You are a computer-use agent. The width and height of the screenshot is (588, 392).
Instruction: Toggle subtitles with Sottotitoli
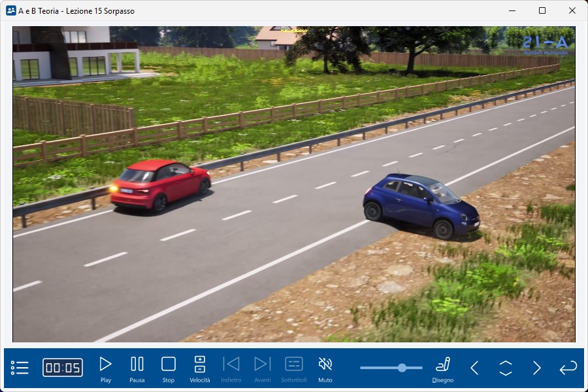coord(294,368)
